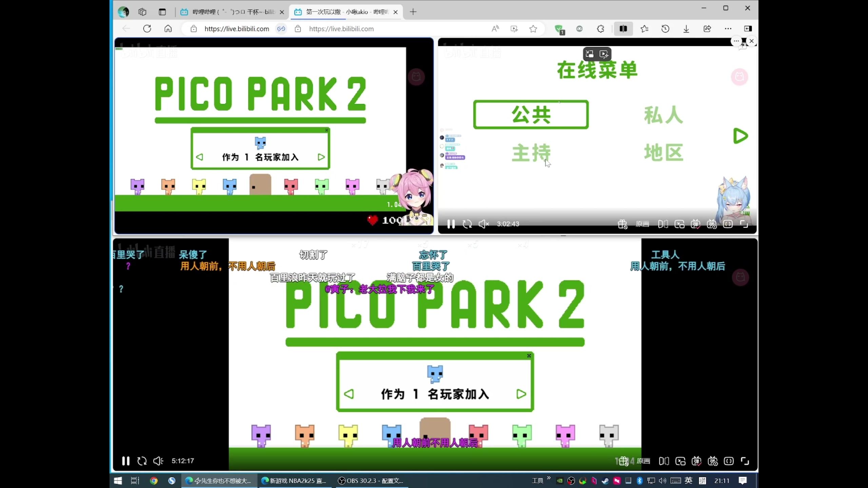Open Task View on the taskbar
The image size is (868, 488).
click(135, 481)
